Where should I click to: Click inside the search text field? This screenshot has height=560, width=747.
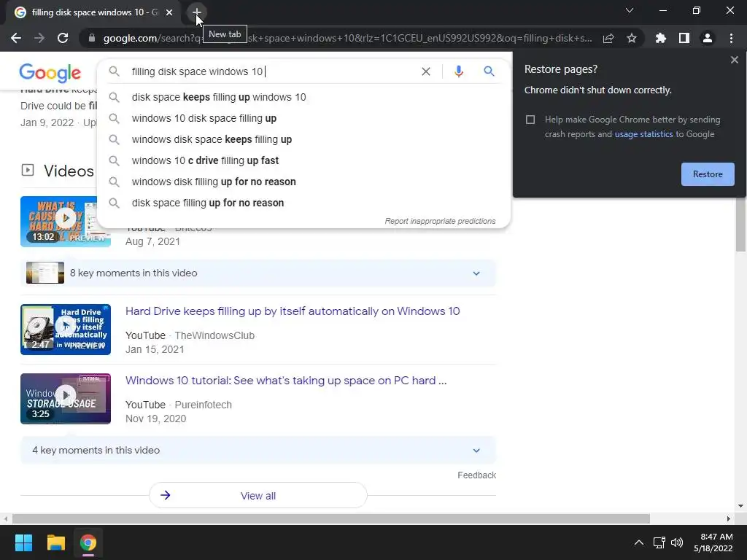coord(271,71)
